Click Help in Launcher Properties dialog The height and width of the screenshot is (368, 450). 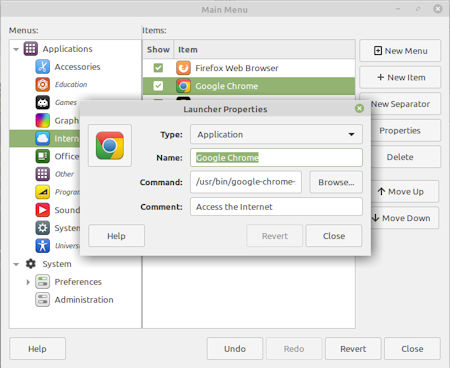click(116, 236)
